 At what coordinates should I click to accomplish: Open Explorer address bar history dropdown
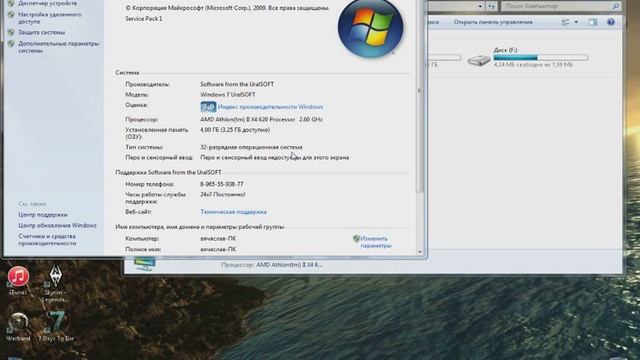480,6
